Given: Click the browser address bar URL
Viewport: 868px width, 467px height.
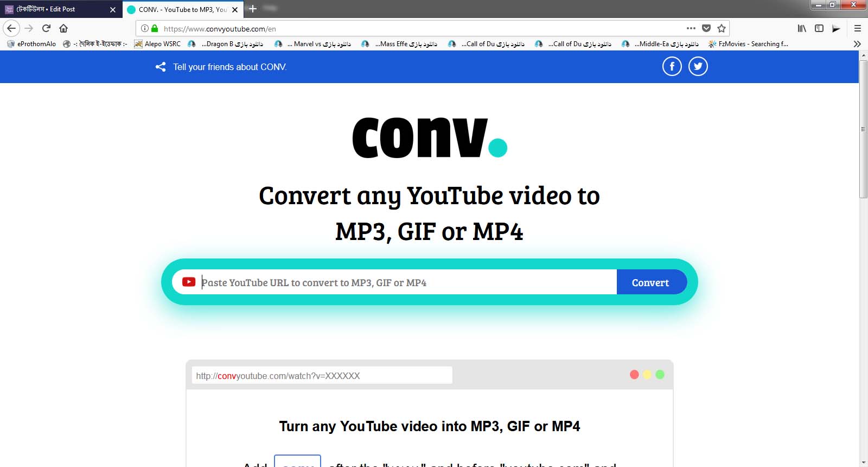Looking at the screenshot, I should pos(220,29).
